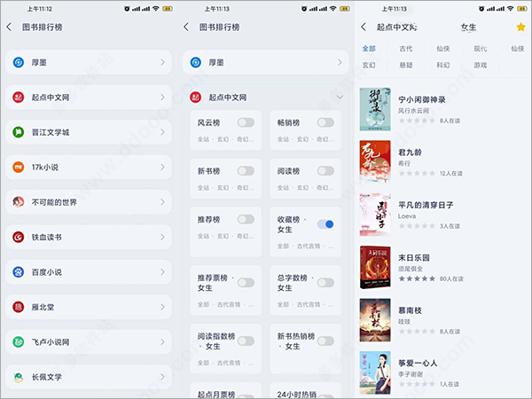532x399 pixels.
Task: Turn off the 收藏榜·女生 toggle
Action: click(x=325, y=224)
